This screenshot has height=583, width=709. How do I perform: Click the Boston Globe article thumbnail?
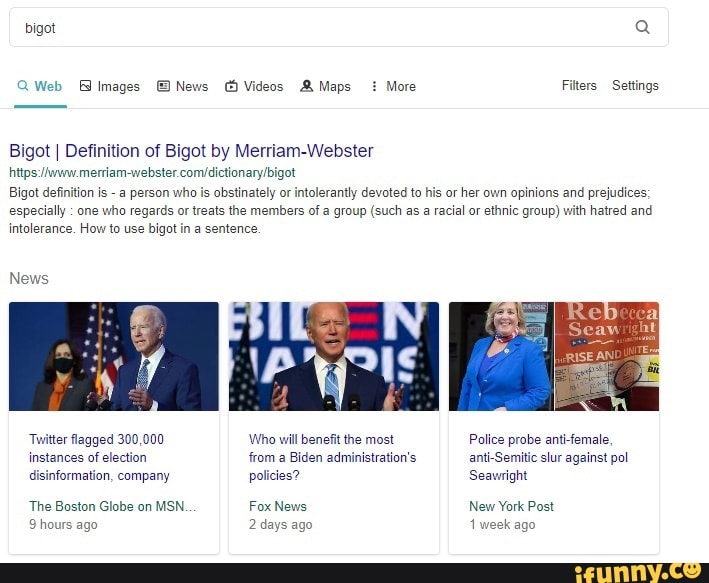113,356
